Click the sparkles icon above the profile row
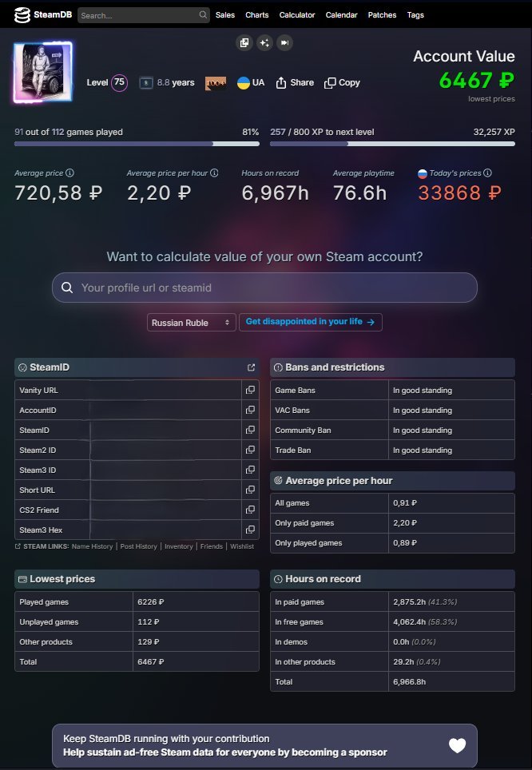532x770 pixels. (x=264, y=42)
